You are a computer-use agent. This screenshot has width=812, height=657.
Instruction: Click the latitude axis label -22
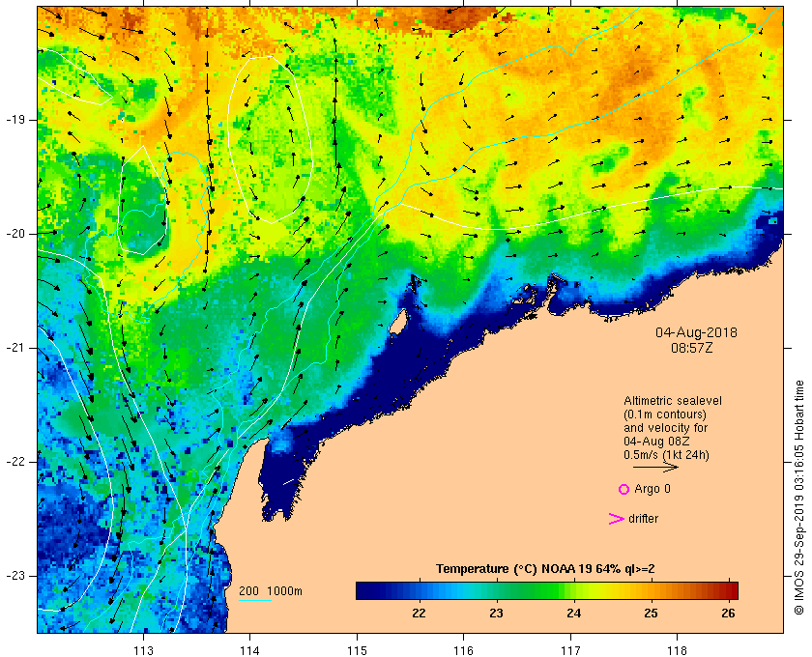tap(15, 462)
